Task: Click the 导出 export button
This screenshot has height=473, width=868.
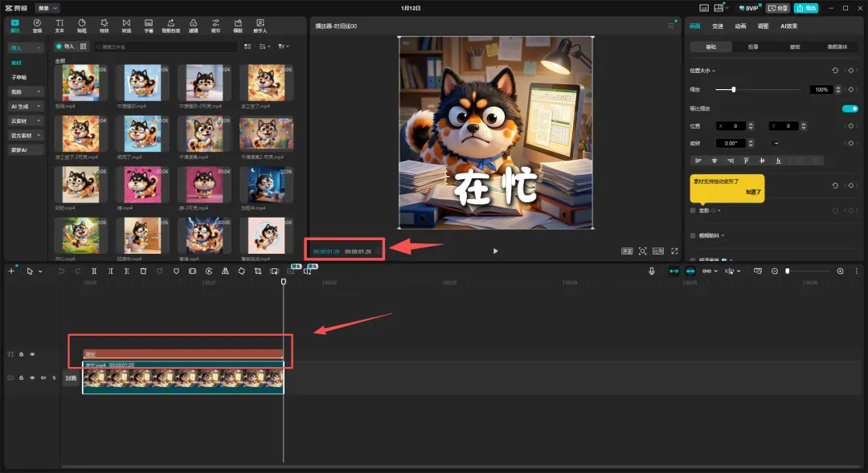Action: tap(806, 8)
